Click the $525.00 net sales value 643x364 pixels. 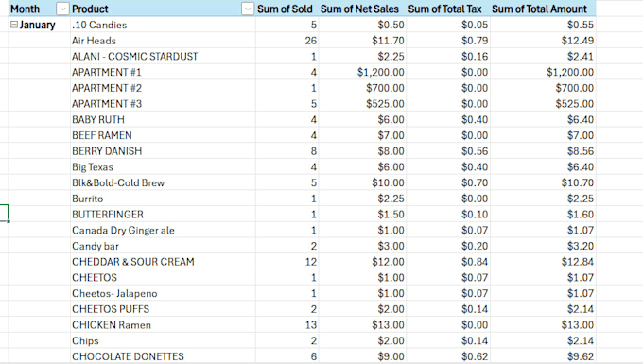click(385, 104)
